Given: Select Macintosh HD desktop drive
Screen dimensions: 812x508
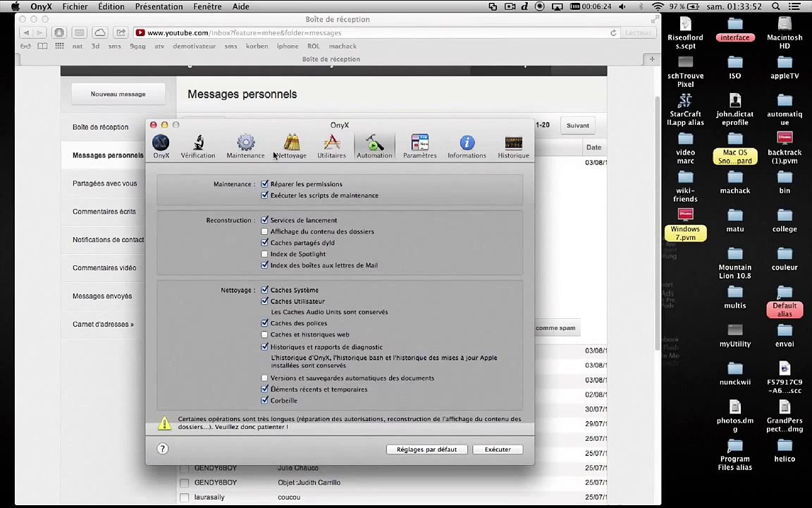Looking at the screenshot, I should 785,32.
